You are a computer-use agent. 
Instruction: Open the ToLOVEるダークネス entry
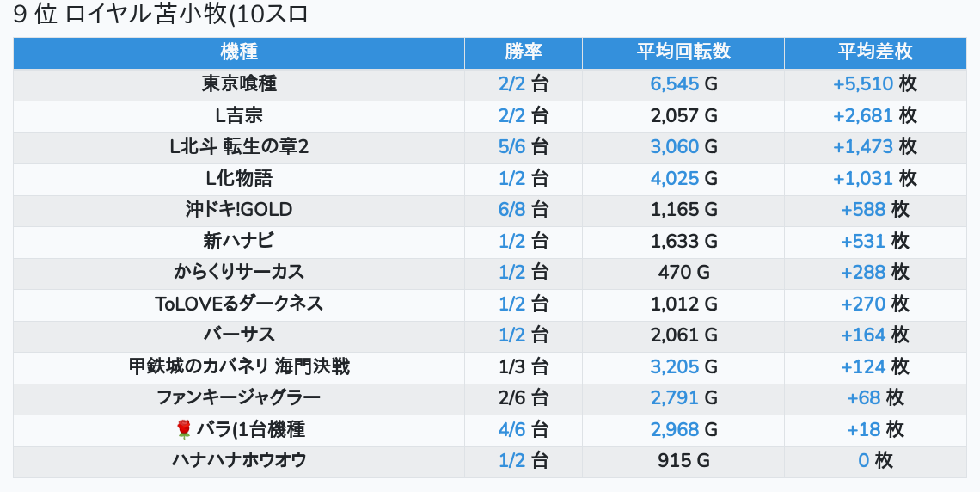(x=239, y=304)
